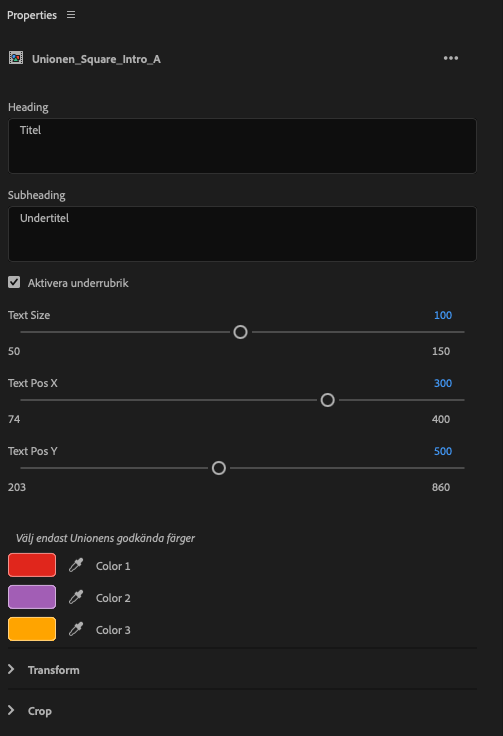
Task: Click the Text Size slider handle
Action: tap(240, 332)
